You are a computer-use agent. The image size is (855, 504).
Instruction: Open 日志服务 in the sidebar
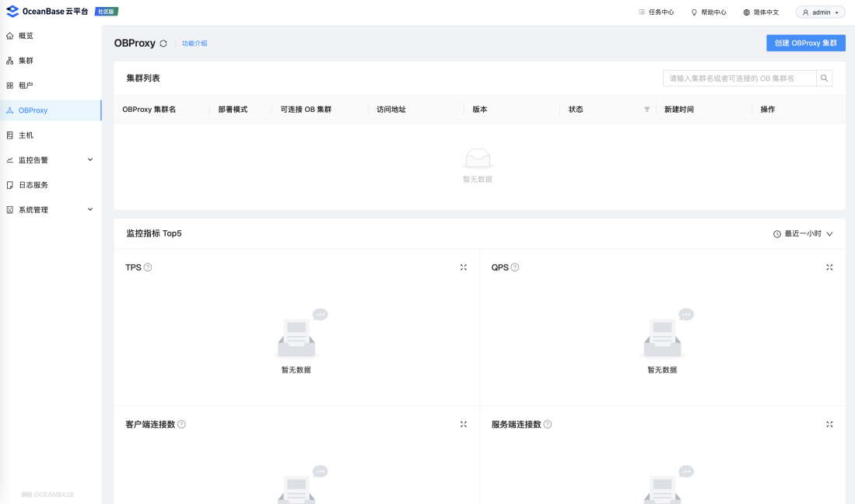(51, 185)
